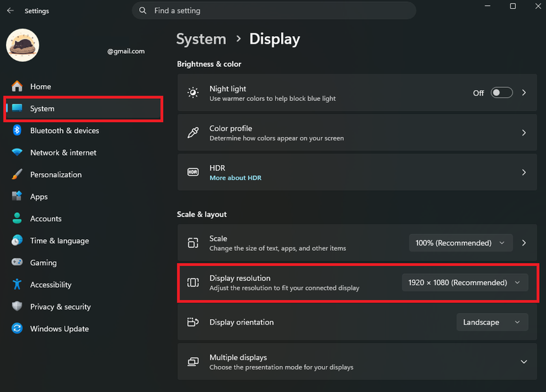Click the Windows Update refresh icon
Viewport: 546px width, 392px height.
coord(16,329)
